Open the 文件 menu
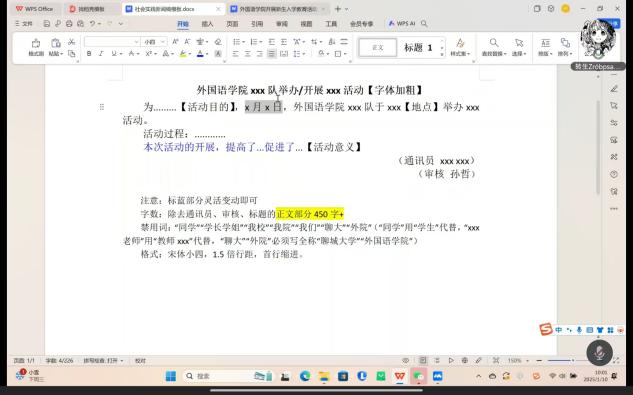The image size is (633, 395). tap(24, 24)
